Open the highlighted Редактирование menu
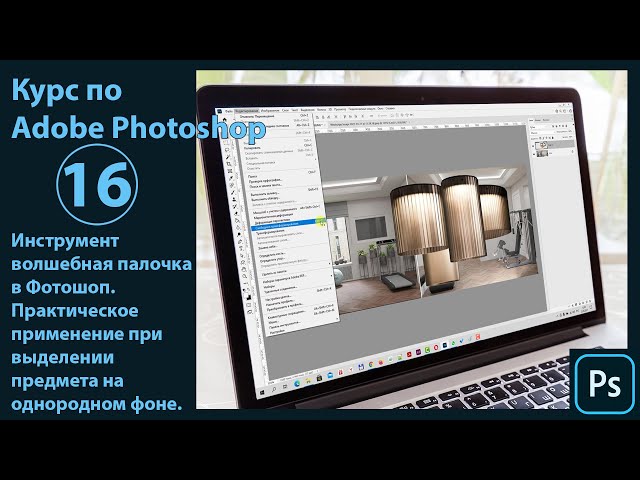 tap(247, 111)
